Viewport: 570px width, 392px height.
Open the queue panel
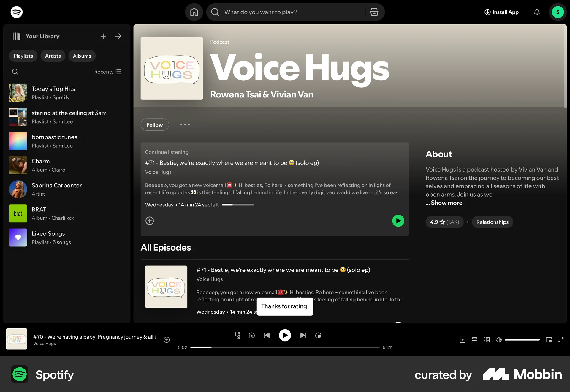(474, 340)
